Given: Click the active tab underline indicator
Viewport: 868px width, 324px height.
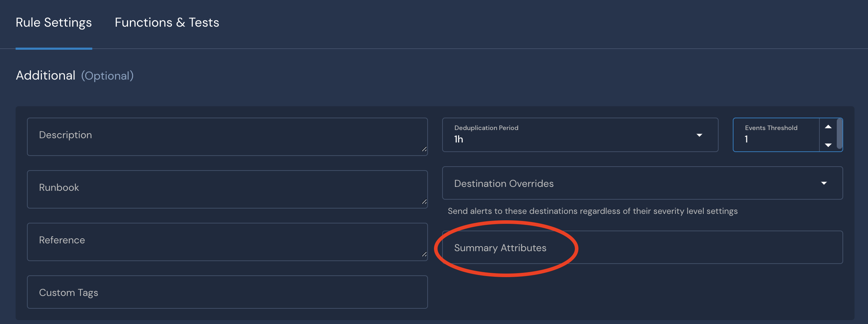Looking at the screenshot, I should (x=54, y=47).
